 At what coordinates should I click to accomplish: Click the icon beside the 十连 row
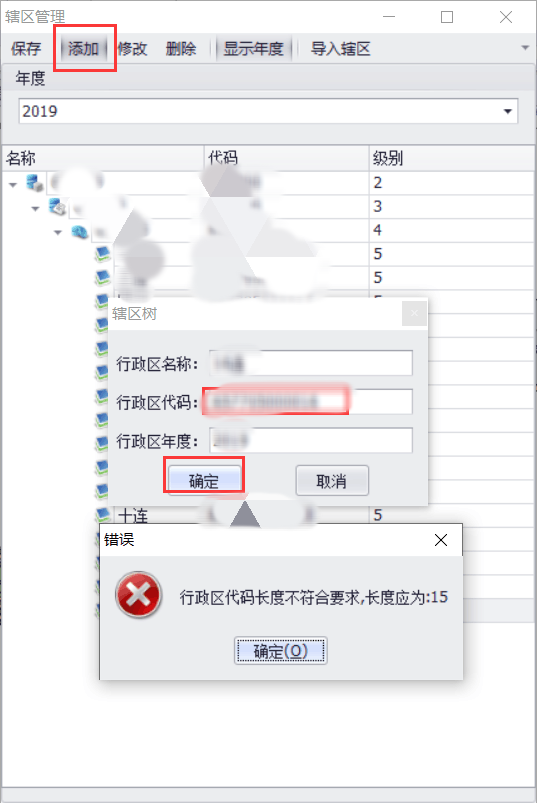click(x=102, y=514)
